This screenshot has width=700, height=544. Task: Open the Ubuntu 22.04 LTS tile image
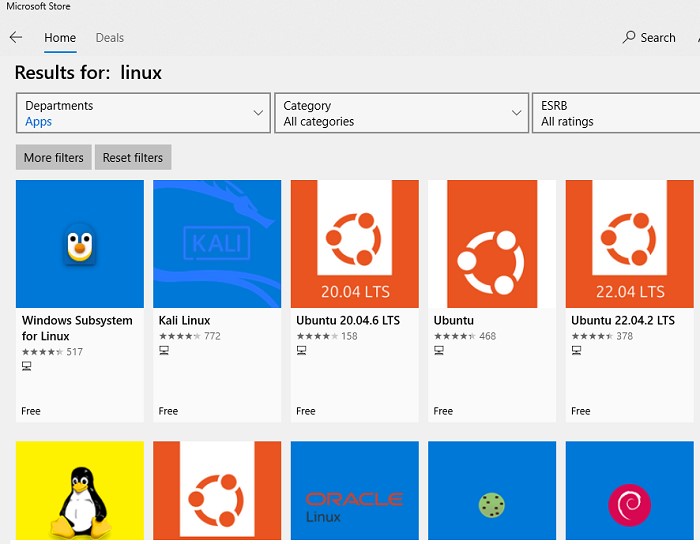(629, 244)
